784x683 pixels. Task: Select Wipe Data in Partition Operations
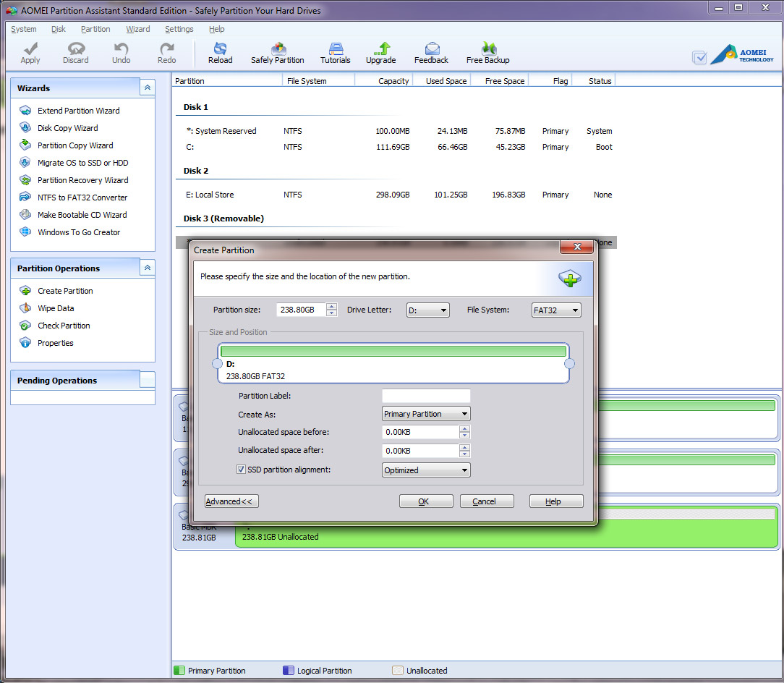tap(56, 308)
